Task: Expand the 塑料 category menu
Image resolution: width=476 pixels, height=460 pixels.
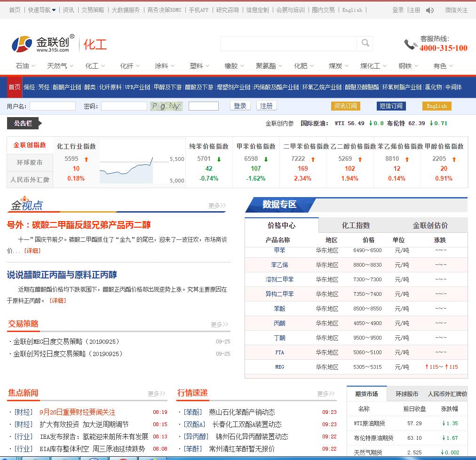Action: (199, 66)
